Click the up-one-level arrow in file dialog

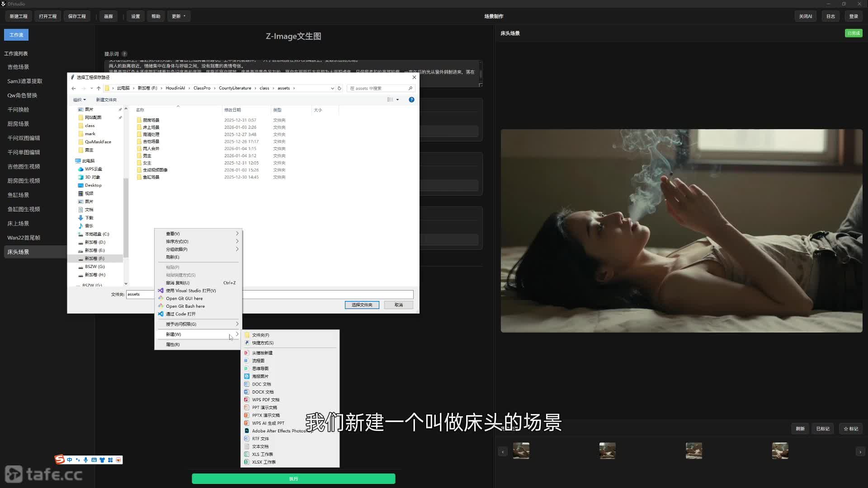pyautogui.click(x=99, y=88)
